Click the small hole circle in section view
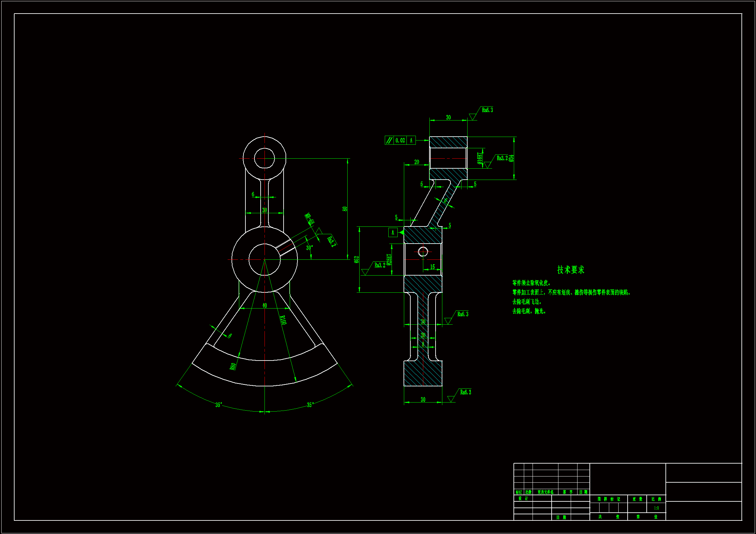Image resolution: width=756 pixels, height=534 pixels. tap(423, 252)
